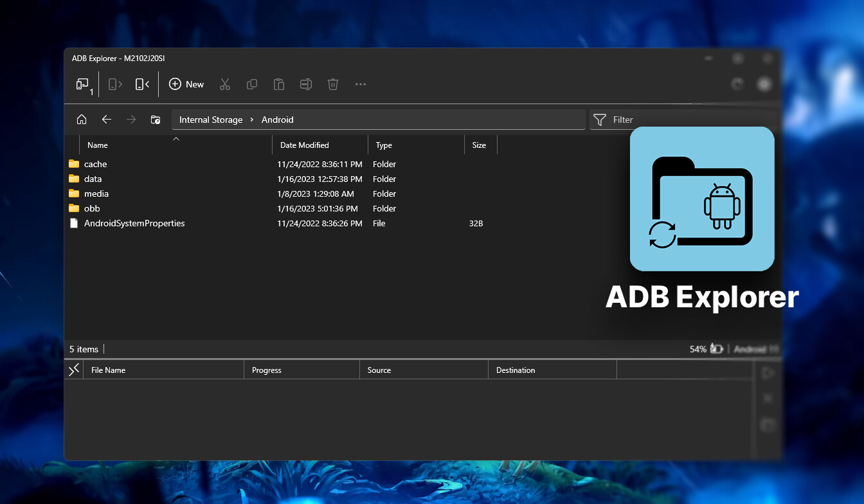Viewport: 864px width, 504px height.
Task: Focus the Filter search field
Action: pyautogui.click(x=685, y=120)
